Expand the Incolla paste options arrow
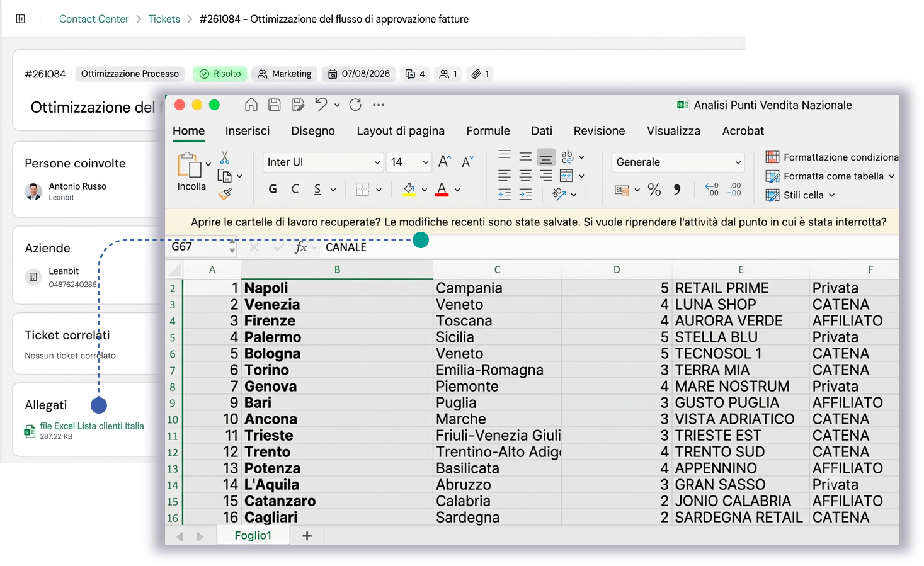Image resolution: width=924 pixels, height=566 pixels. (x=208, y=164)
